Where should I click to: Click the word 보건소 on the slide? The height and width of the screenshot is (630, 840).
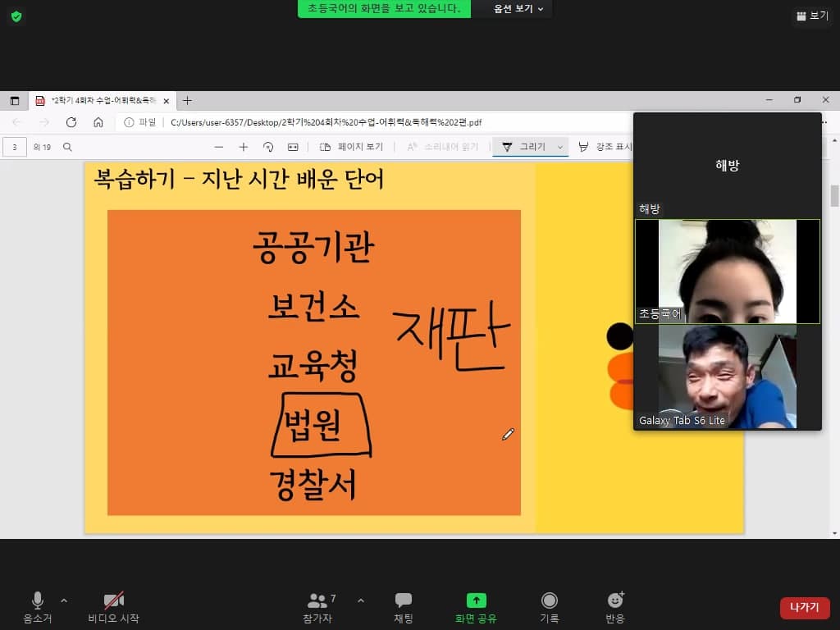[x=313, y=307]
